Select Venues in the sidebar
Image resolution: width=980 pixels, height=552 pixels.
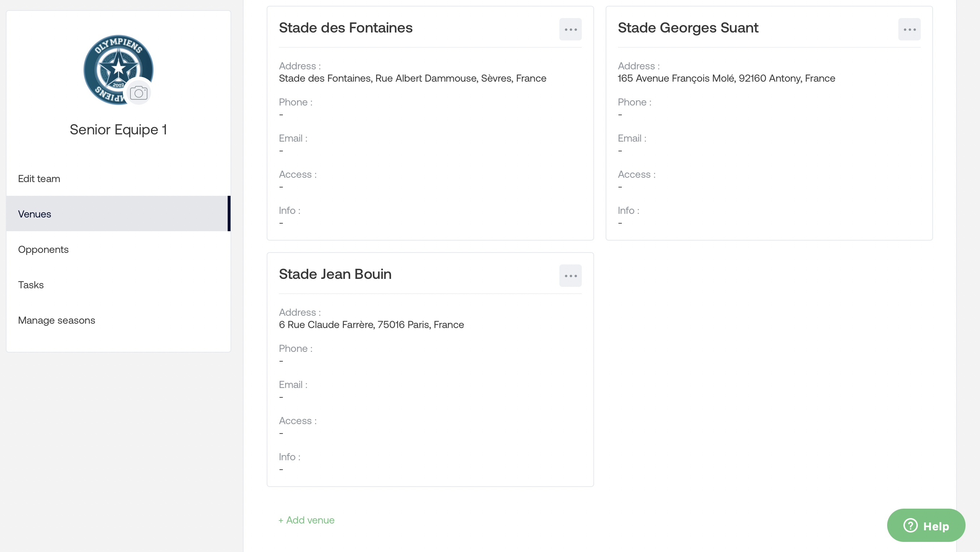(x=35, y=214)
